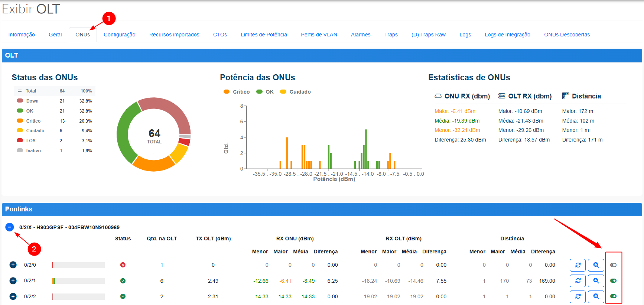
Task: Click the magnifier search icon for ponlink 0/2/0
Action: tap(596, 265)
